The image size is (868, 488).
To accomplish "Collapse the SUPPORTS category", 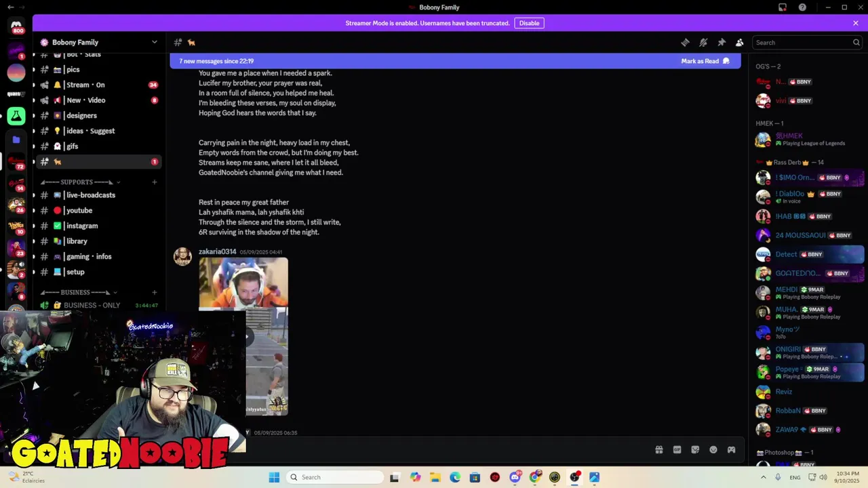I will (79, 182).
